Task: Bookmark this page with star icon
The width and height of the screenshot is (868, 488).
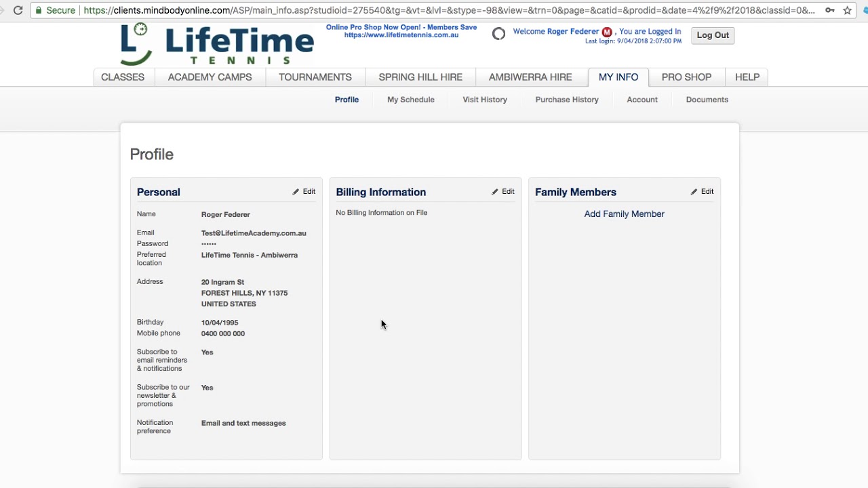Action: [x=847, y=10]
